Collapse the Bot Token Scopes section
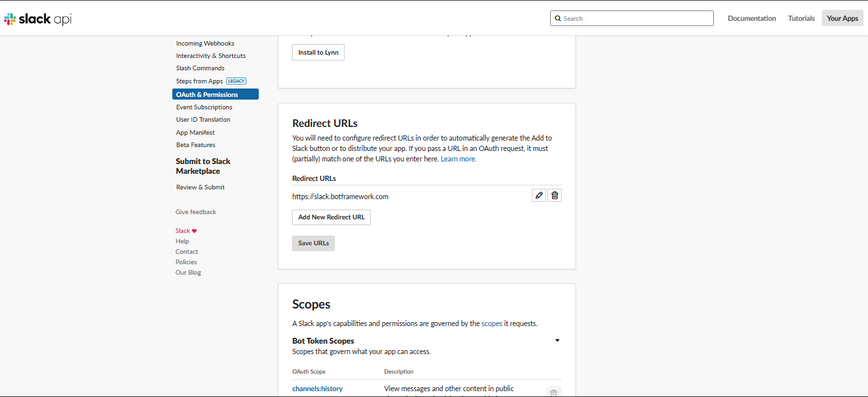The image size is (868, 397). pyautogui.click(x=557, y=340)
